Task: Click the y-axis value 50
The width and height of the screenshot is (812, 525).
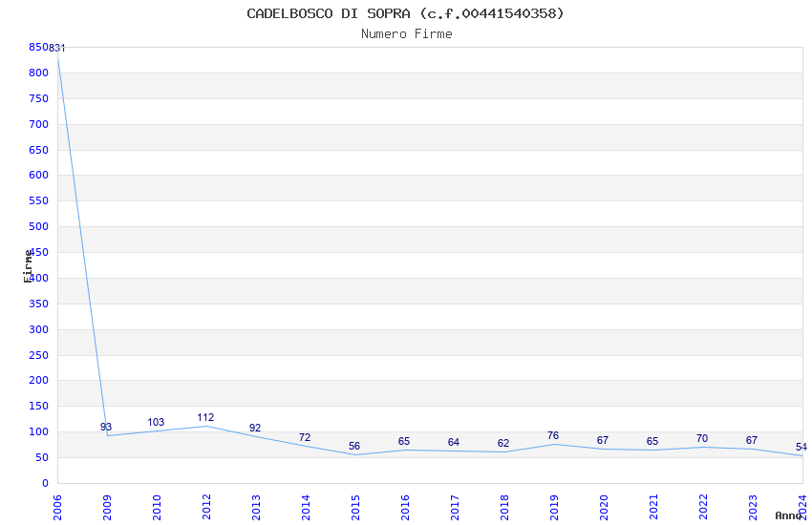Action: [x=41, y=457]
